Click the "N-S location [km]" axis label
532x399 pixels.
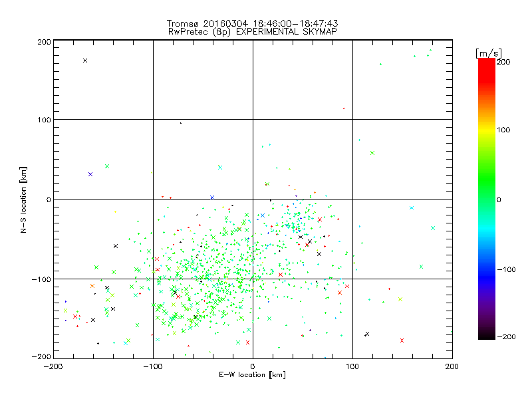tap(23, 199)
